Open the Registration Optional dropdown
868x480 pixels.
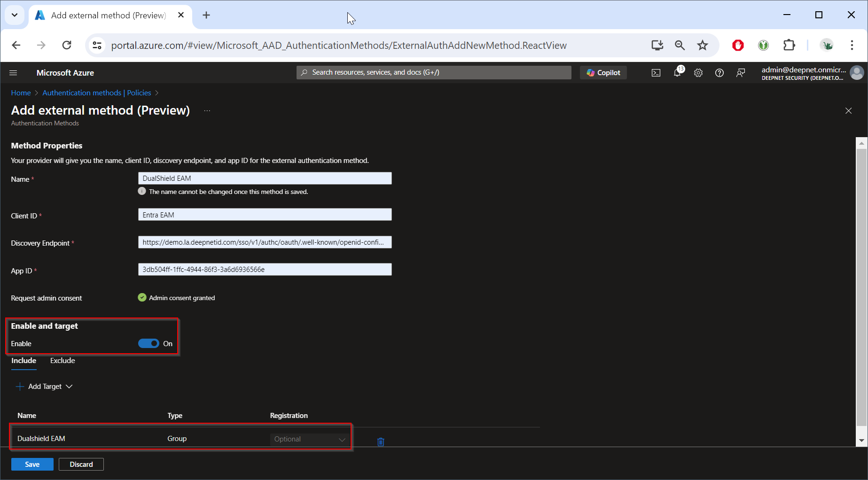[309, 439]
